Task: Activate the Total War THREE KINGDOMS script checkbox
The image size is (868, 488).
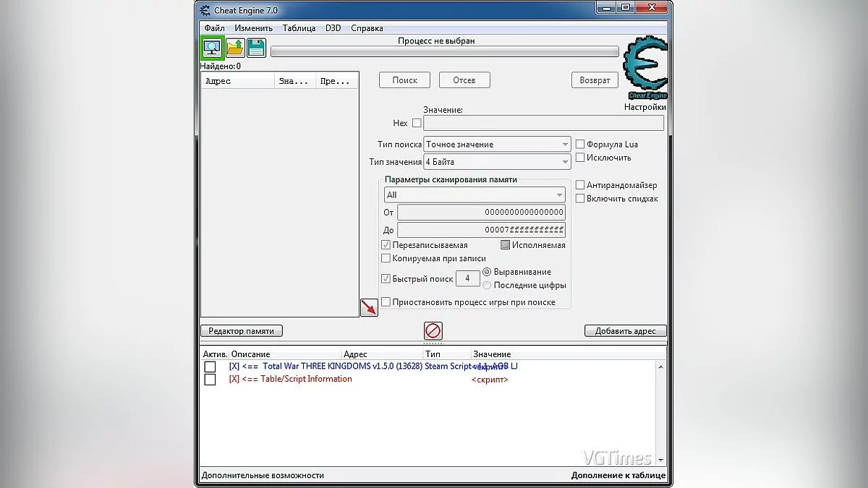Action: click(210, 367)
